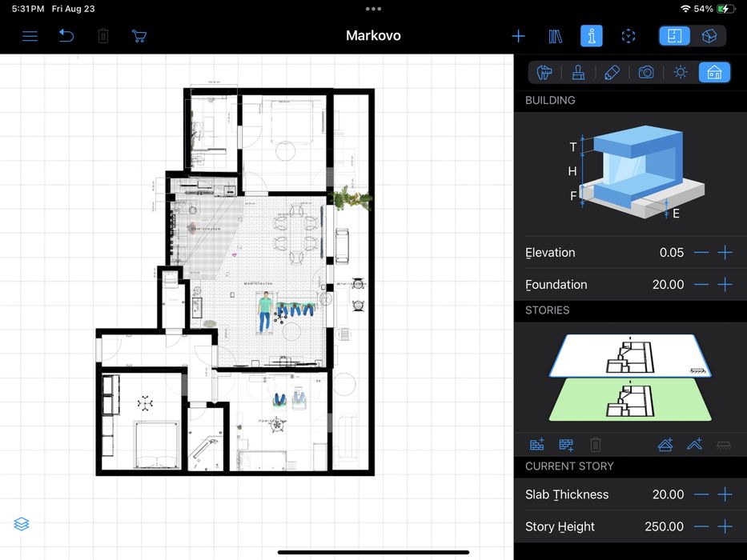
Task: Edit the Story Height 250.00 field
Action: coord(664,526)
